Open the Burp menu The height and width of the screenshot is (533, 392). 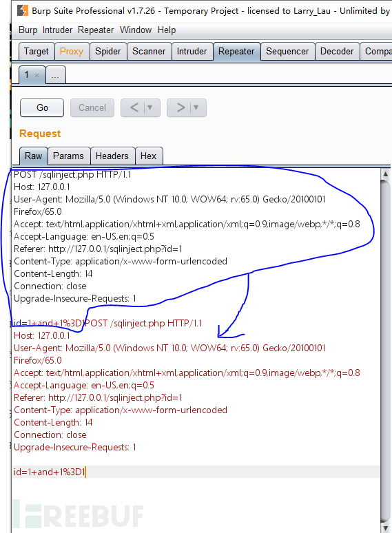coord(28,30)
